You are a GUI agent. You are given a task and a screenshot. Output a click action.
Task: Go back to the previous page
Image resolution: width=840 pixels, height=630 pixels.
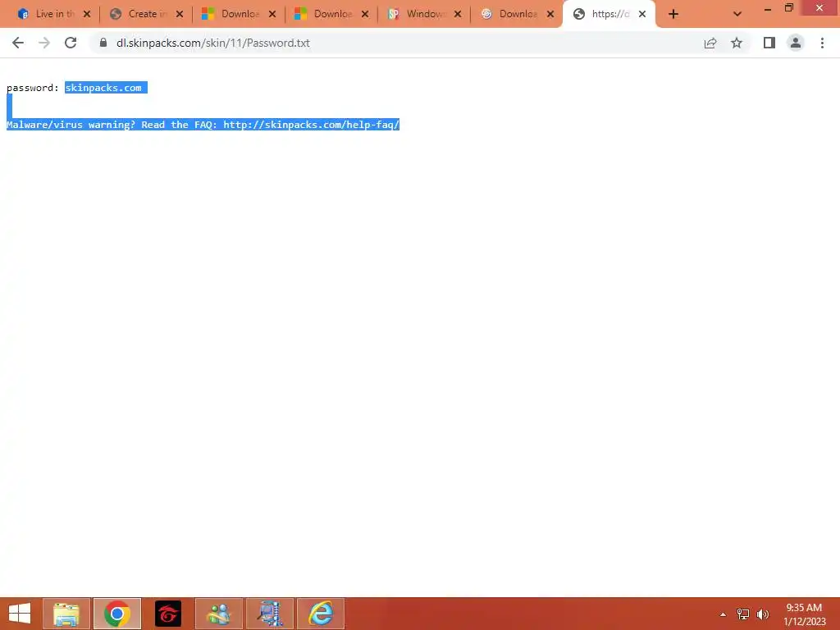18,43
